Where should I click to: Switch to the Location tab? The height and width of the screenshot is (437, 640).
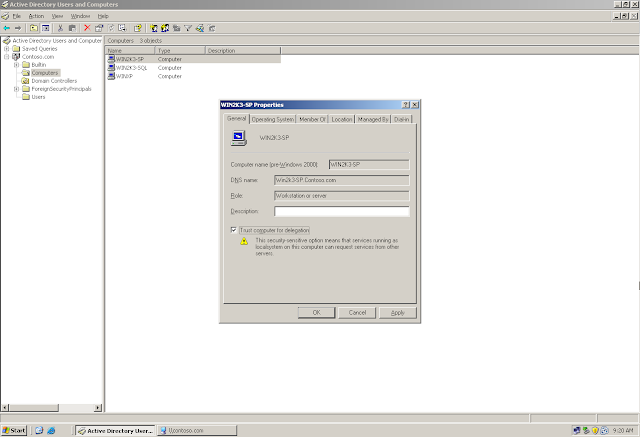[x=342, y=120]
